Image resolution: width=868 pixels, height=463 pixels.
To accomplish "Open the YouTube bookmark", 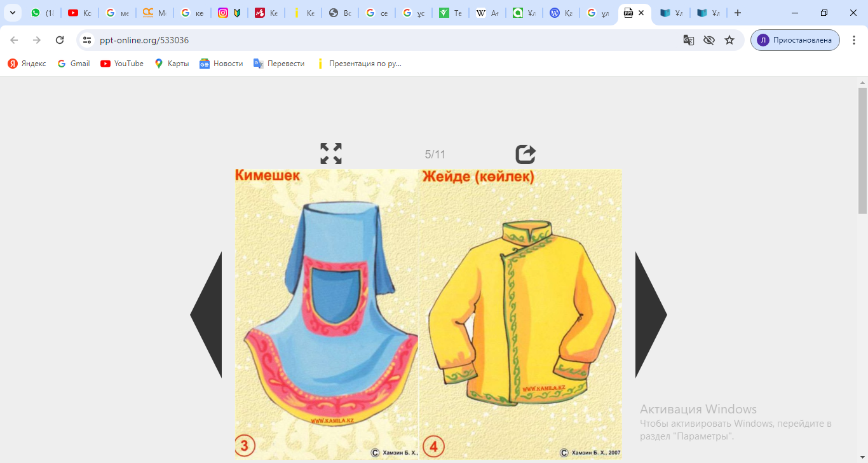I will click(x=122, y=64).
